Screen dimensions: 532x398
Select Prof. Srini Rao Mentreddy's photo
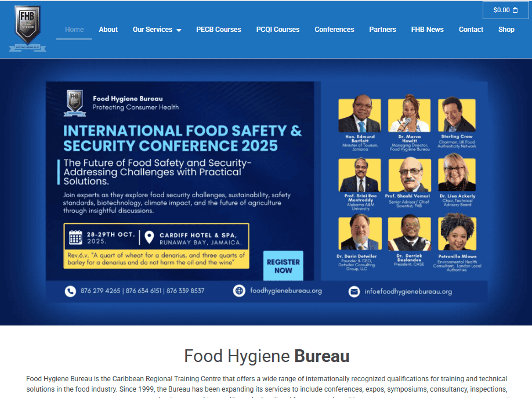click(x=360, y=175)
